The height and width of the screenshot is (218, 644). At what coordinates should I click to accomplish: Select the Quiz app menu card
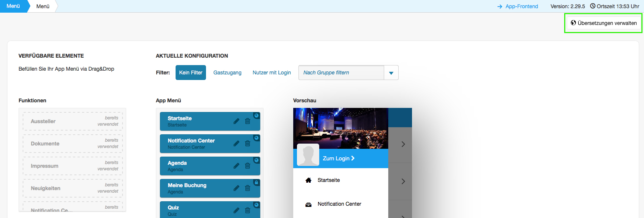click(210, 209)
